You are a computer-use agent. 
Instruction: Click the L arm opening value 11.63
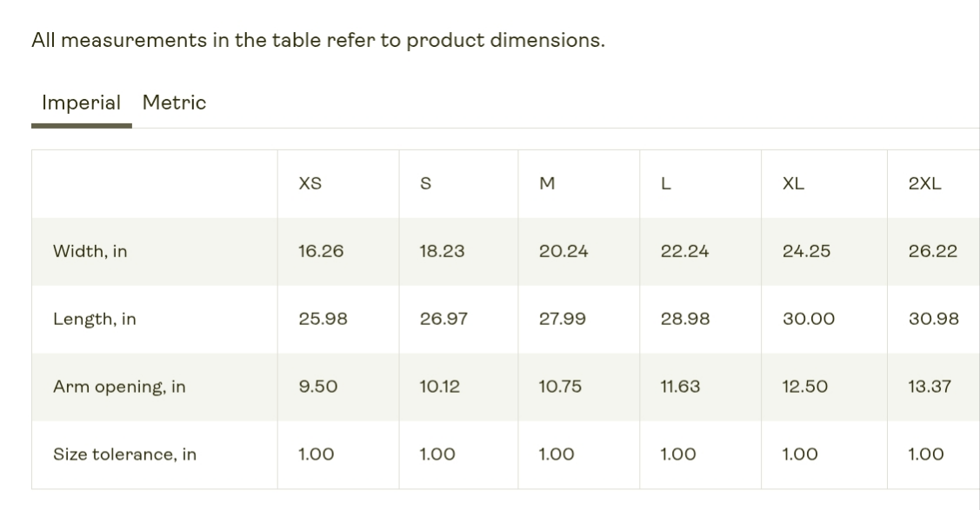pyautogui.click(x=680, y=387)
